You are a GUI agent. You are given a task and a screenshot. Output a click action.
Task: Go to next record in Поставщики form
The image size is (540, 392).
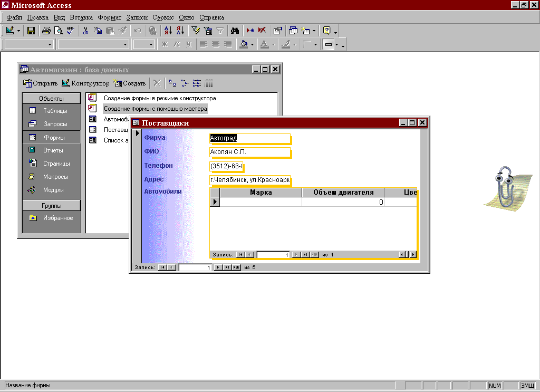click(218, 267)
